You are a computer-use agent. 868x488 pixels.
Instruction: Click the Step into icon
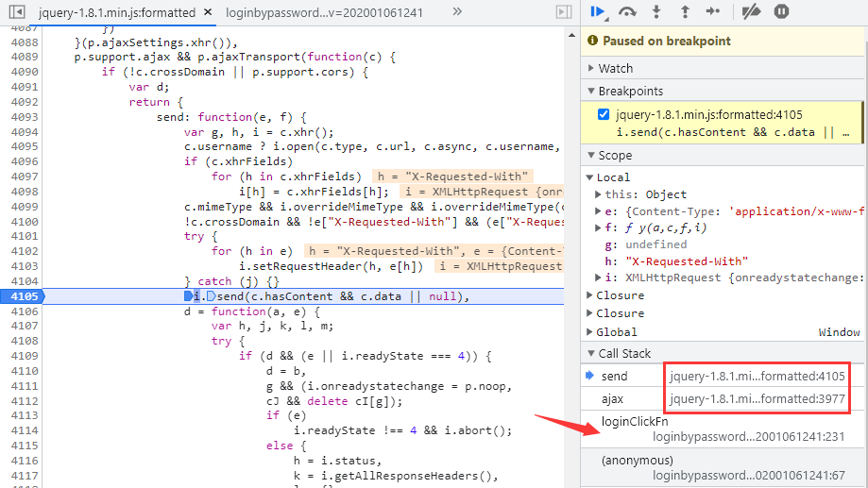point(655,11)
